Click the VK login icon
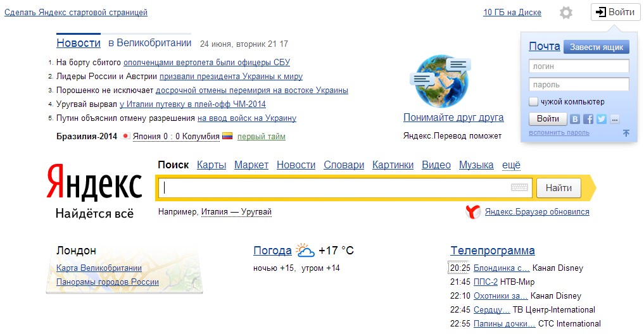The width and height of the screenshot is (644, 336). pyautogui.click(x=574, y=119)
